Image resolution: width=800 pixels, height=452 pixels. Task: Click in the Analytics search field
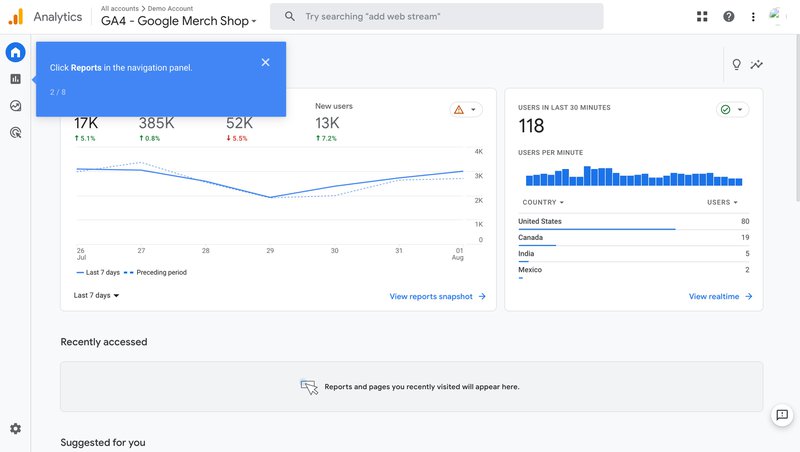coord(440,17)
